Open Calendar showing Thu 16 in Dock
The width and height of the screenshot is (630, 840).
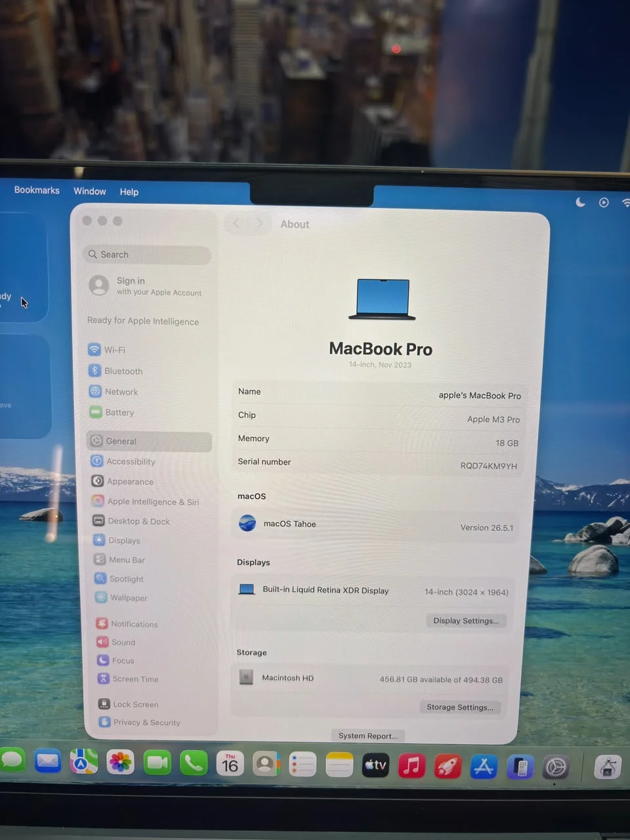coord(230,763)
